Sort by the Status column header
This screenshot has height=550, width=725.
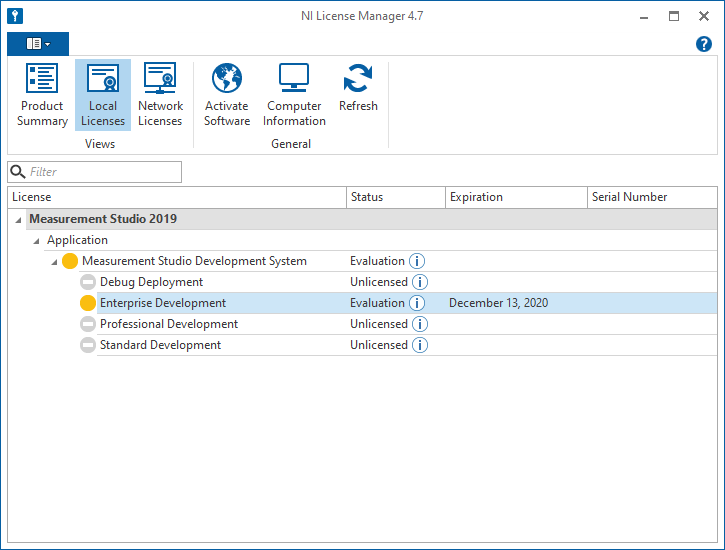[396, 197]
